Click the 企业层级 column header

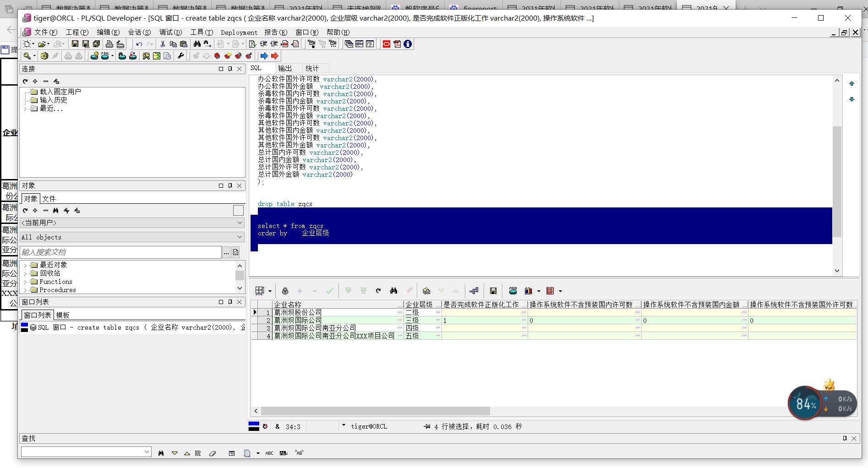pos(422,305)
